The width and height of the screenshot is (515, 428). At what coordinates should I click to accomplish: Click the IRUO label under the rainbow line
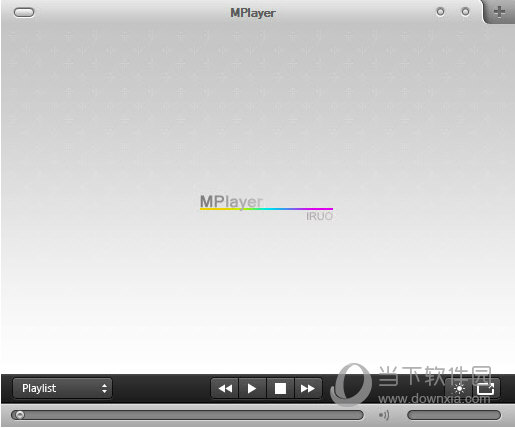pos(319,216)
